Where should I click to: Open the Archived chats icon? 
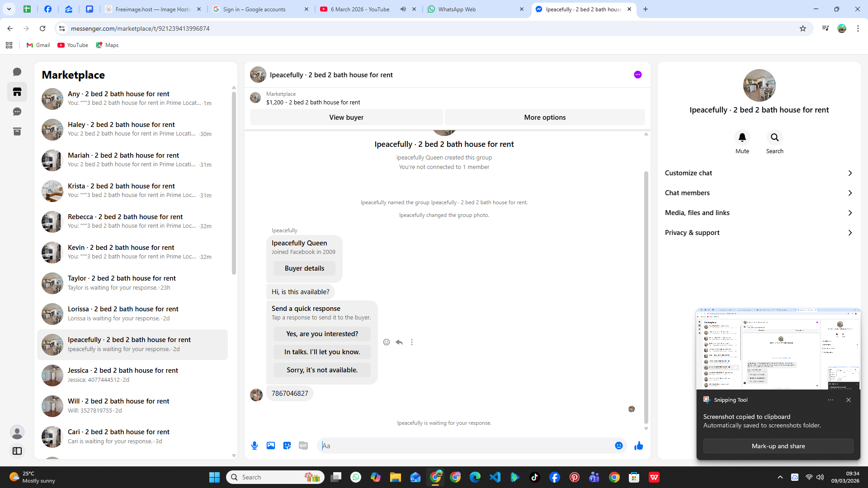coord(17,131)
